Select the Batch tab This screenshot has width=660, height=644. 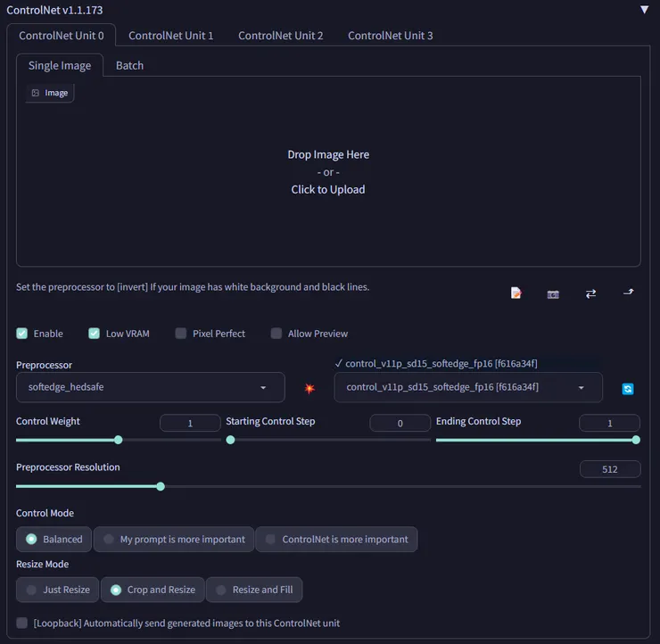[x=129, y=66]
